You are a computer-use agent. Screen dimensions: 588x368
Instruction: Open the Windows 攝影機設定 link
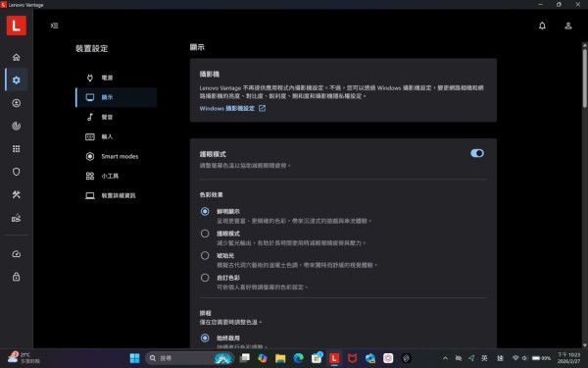click(x=232, y=108)
